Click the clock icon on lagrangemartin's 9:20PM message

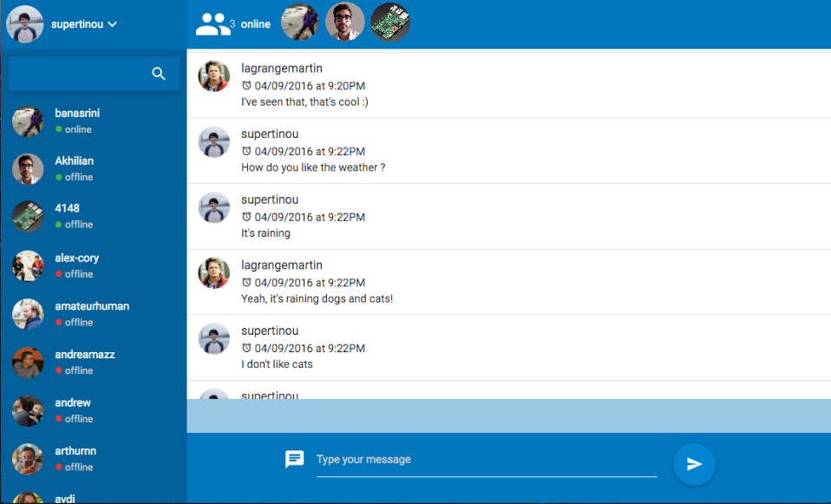[246, 86]
